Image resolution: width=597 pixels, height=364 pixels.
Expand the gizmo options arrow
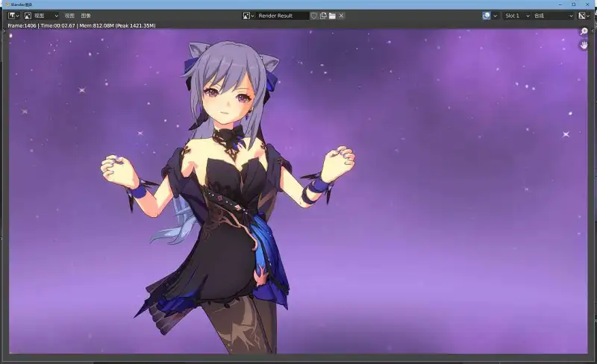pos(495,16)
